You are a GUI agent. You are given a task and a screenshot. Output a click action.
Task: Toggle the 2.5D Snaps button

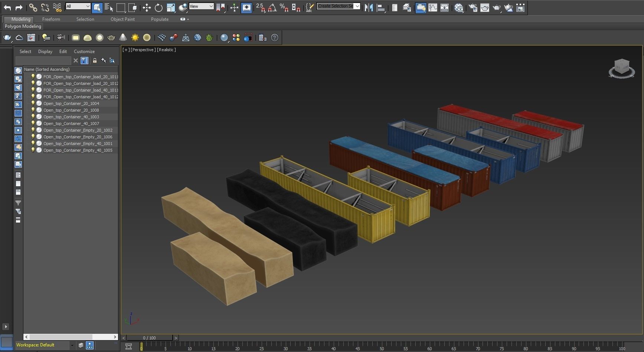261,7
